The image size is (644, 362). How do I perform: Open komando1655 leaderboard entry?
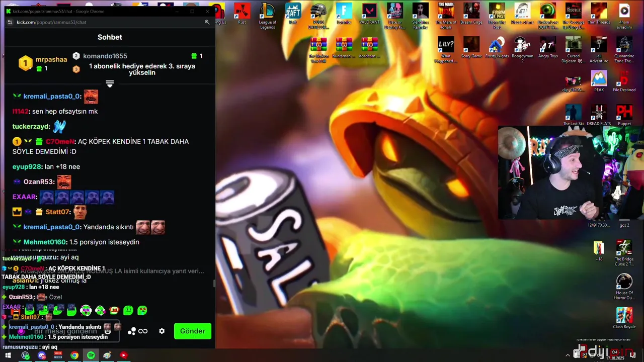pos(106,56)
